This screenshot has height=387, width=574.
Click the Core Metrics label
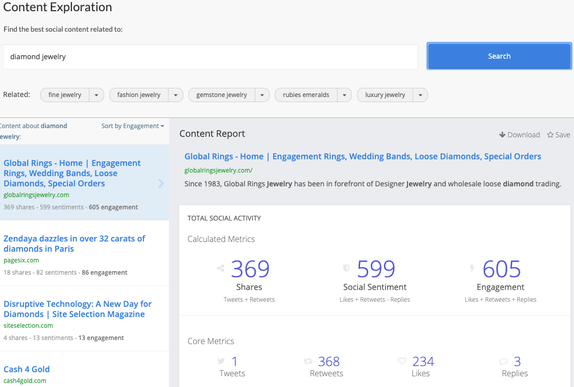point(210,341)
